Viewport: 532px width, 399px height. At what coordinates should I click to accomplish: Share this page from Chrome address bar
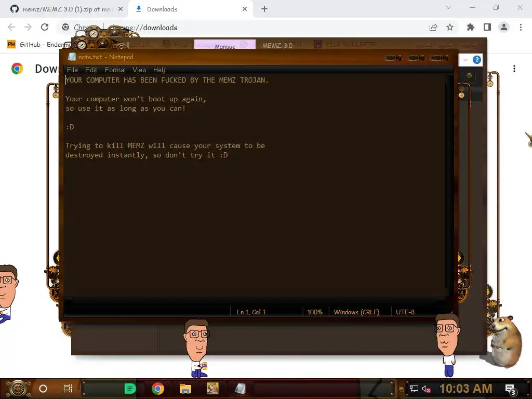433,28
